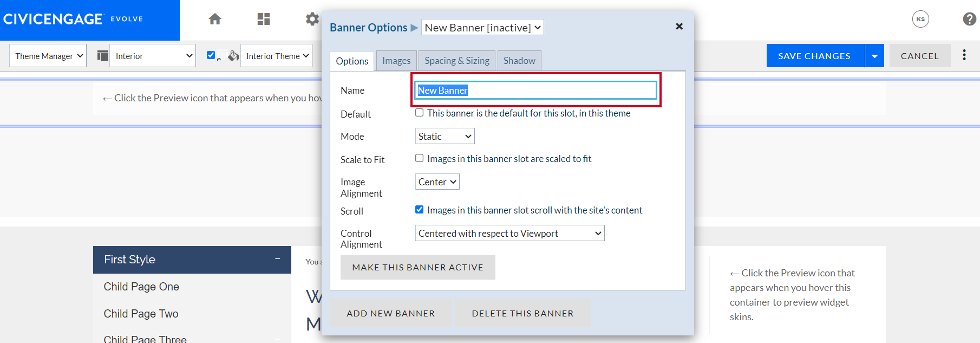Switch to the Images tab
Viewport: 980px width, 343px height.
(396, 61)
